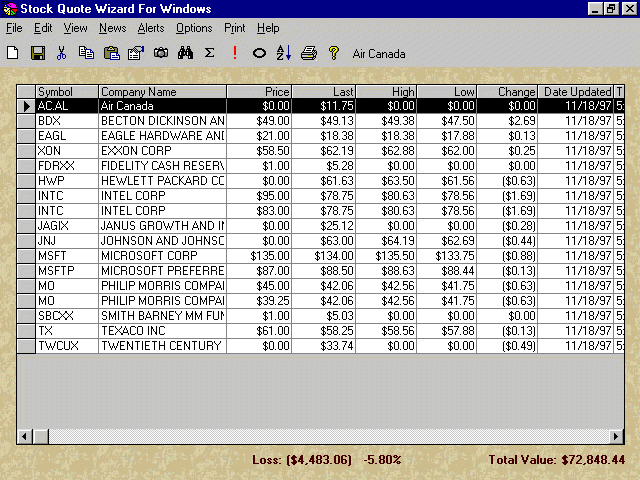Click the yellow question mark help icon

(x=334, y=53)
